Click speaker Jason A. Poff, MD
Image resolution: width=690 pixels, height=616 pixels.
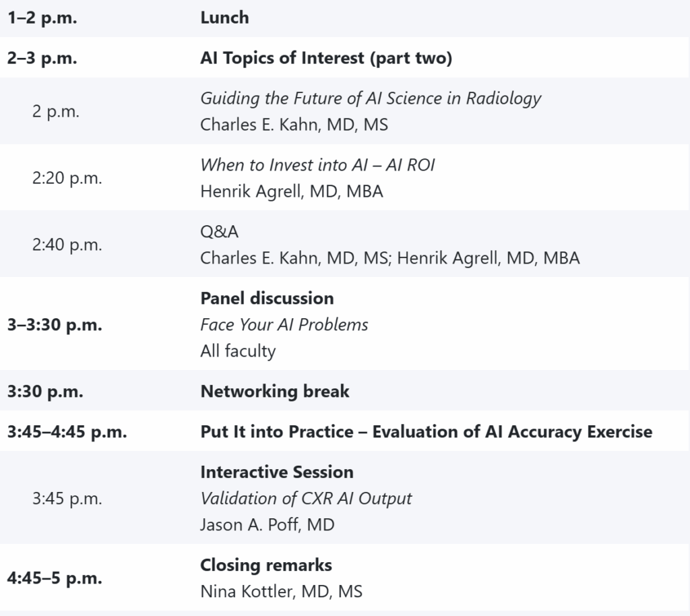tap(267, 524)
